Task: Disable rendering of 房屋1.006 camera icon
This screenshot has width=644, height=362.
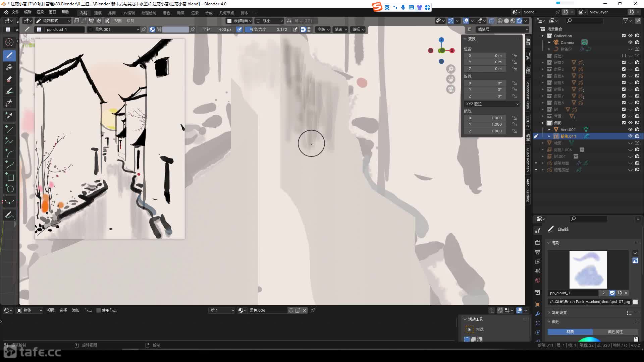Action: click(637, 149)
